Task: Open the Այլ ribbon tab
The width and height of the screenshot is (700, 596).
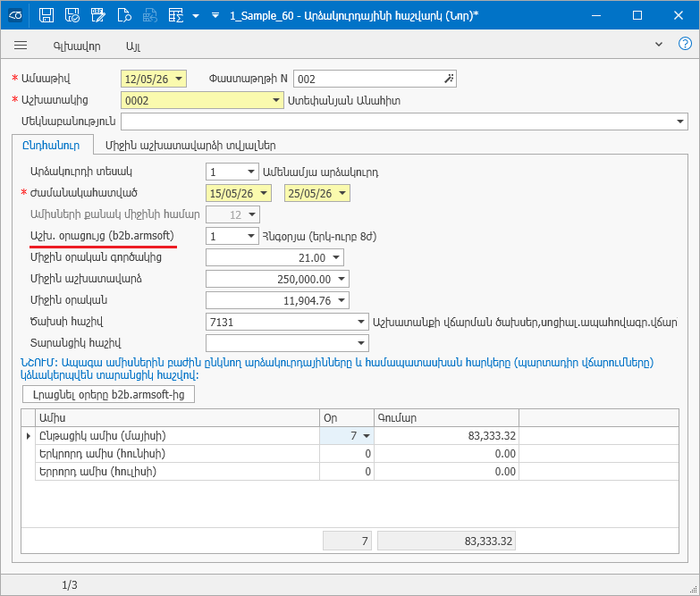Action: (x=133, y=46)
